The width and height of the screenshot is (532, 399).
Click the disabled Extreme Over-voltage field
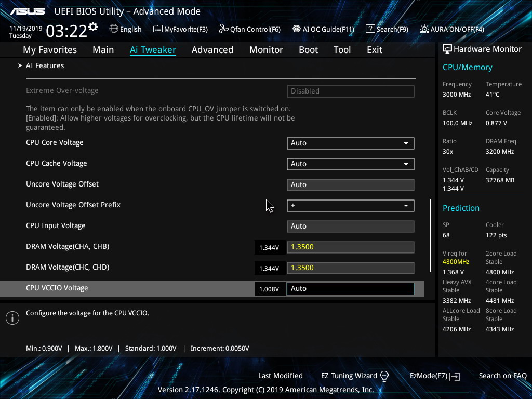pos(351,91)
